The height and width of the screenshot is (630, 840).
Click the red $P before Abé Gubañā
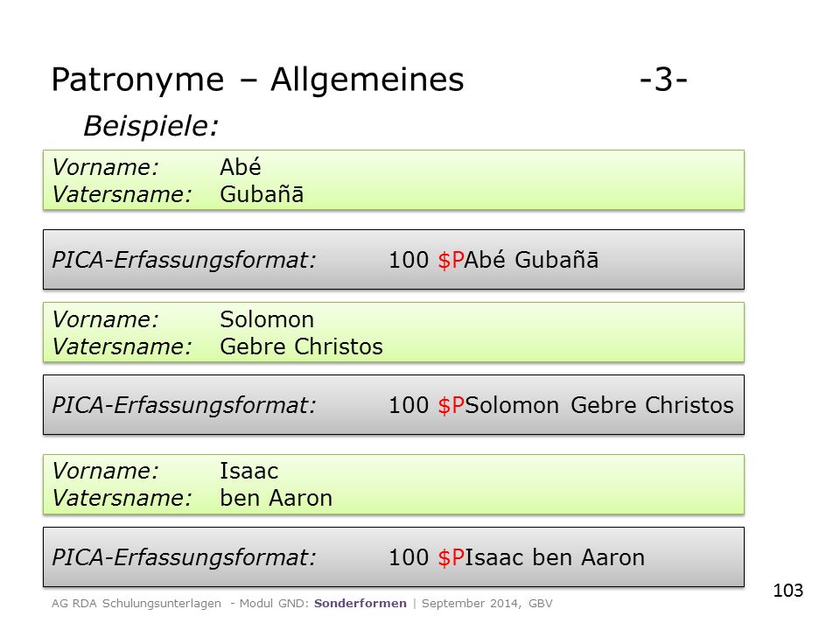point(451,261)
